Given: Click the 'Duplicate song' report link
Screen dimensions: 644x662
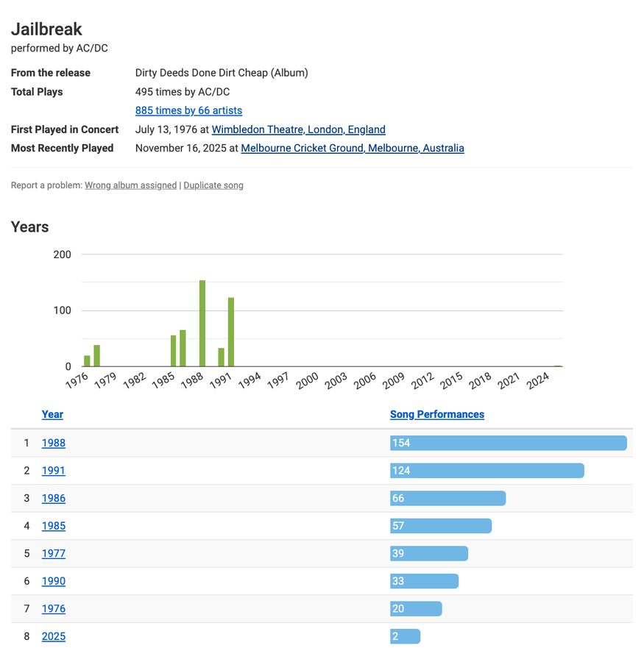Looking at the screenshot, I should pos(213,185).
